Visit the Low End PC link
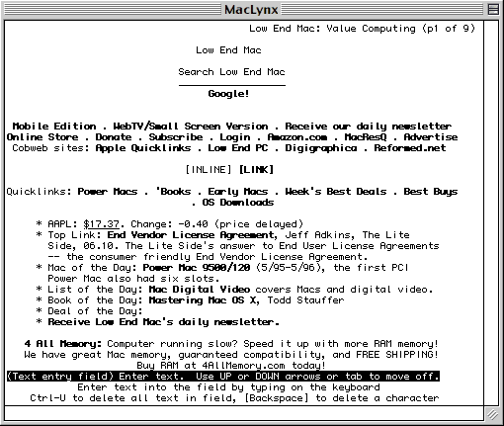Viewport: 504px width, 426px height. tap(238, 148)
